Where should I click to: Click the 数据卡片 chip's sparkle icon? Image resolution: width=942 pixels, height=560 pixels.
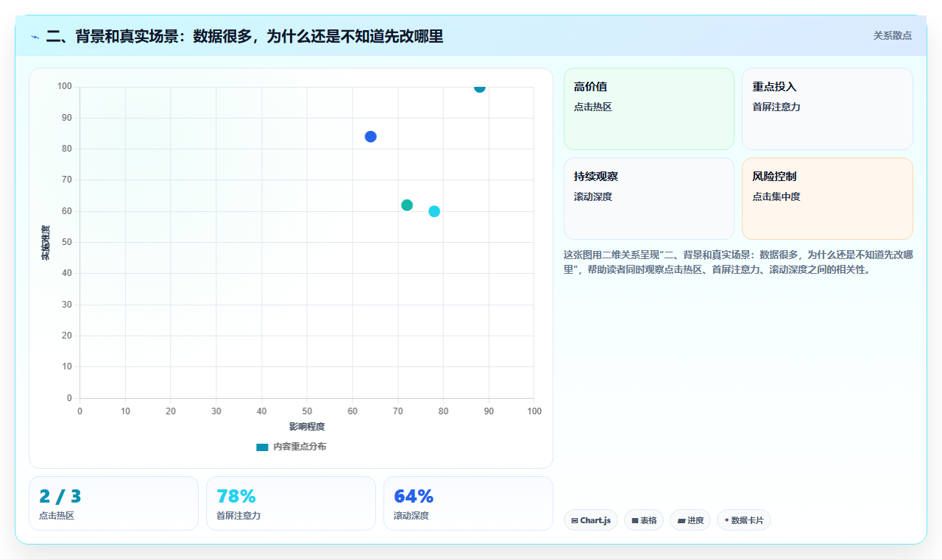(726, 520)
